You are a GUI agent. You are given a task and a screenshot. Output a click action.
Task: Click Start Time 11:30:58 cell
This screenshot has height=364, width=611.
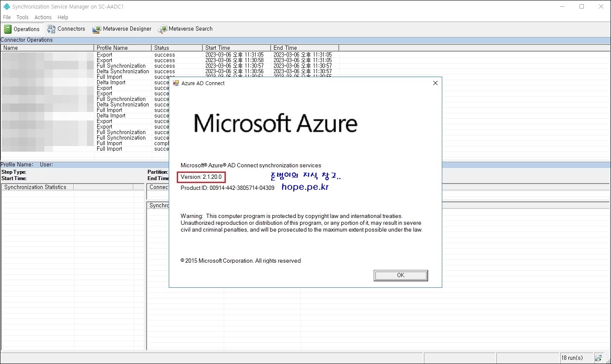pos(234,60)
